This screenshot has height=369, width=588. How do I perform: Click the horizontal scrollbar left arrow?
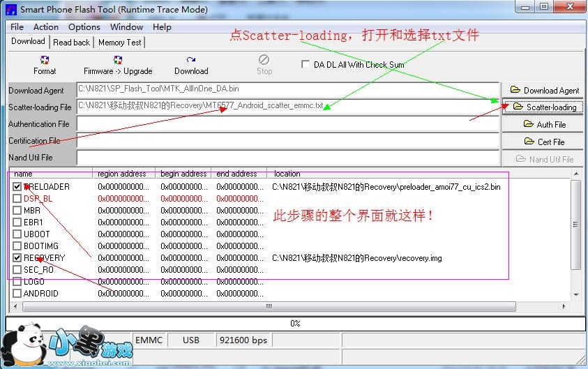point(15,306)
